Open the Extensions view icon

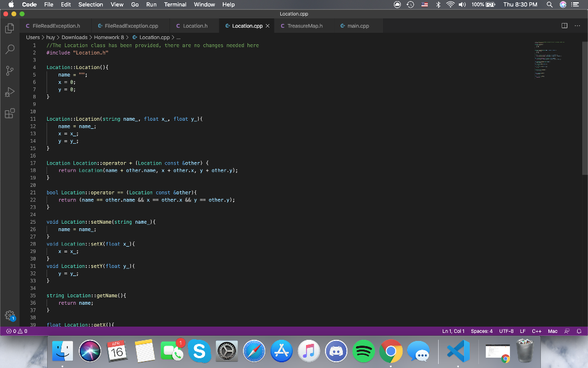tap(10, 113)
